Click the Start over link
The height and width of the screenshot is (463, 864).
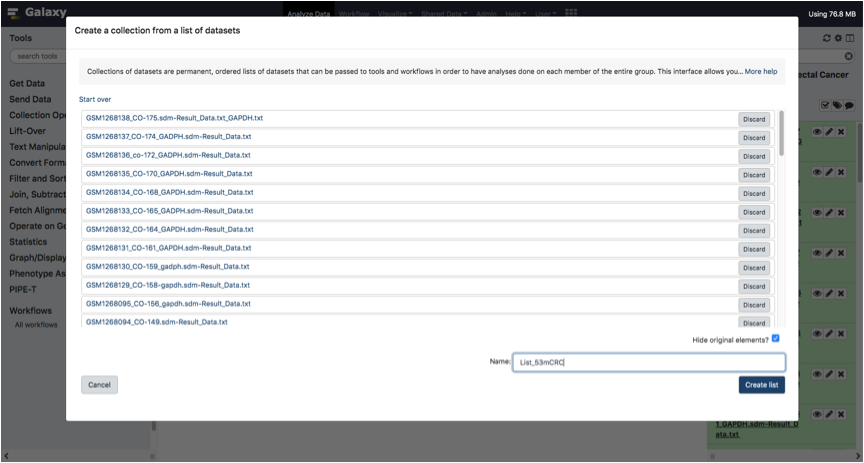click(95, 99)
